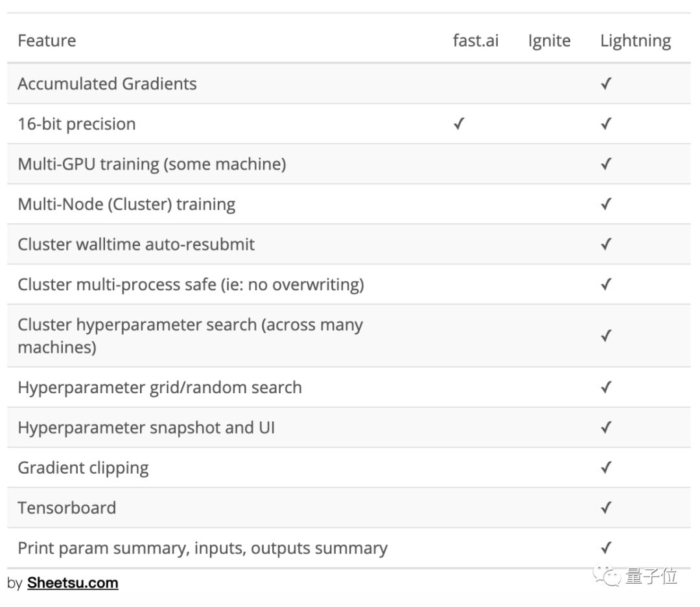The height and width of the screenshot is (607, 700).
Task: Click the Lightning checkmark for 16-bit precision
Action: point(606,124)
